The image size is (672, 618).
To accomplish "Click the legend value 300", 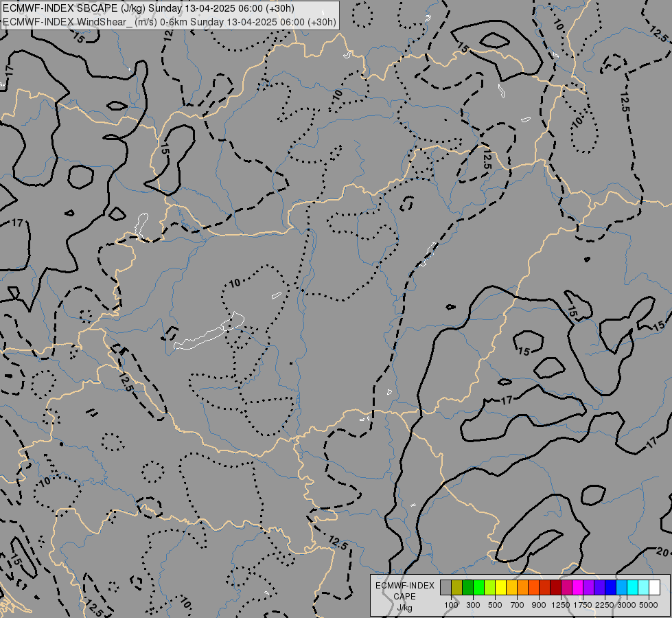I will pyautogui.click(x=473, y=605).
